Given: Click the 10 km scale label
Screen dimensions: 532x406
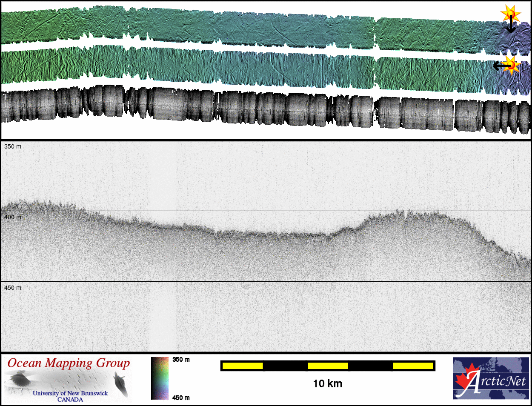Looking at the screenshot, I should coord(327,384).
